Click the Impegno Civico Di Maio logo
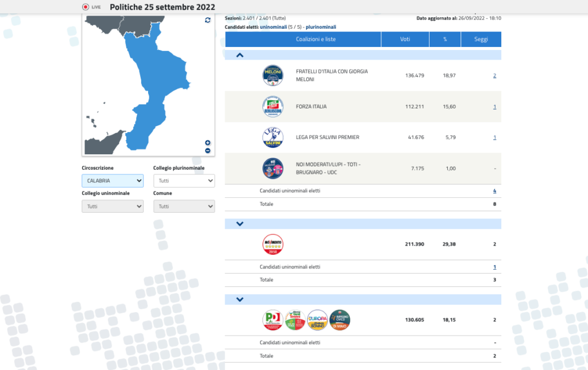 click(340, 320)
